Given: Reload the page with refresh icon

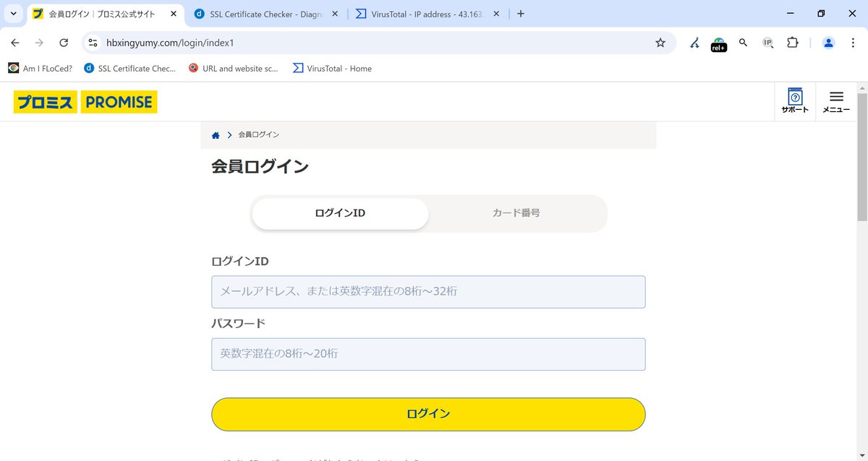Looking at the screenshot, I should [x=64, y=43].
